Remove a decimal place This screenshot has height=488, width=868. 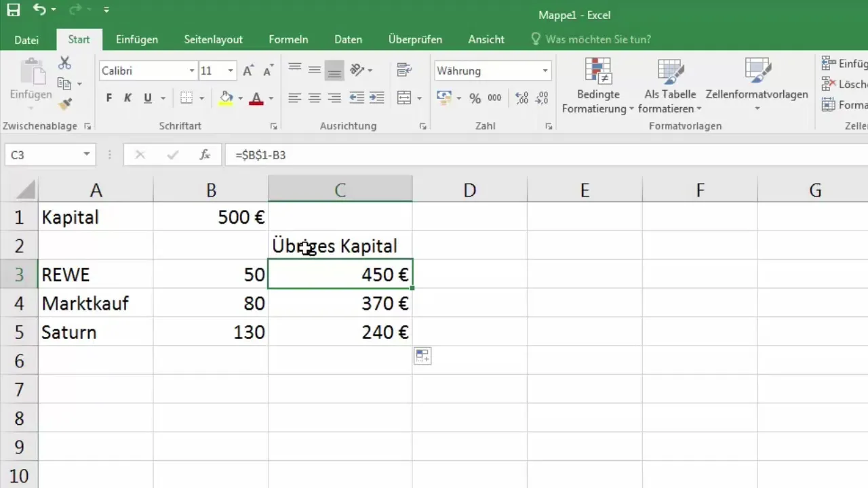click(542, 98)
